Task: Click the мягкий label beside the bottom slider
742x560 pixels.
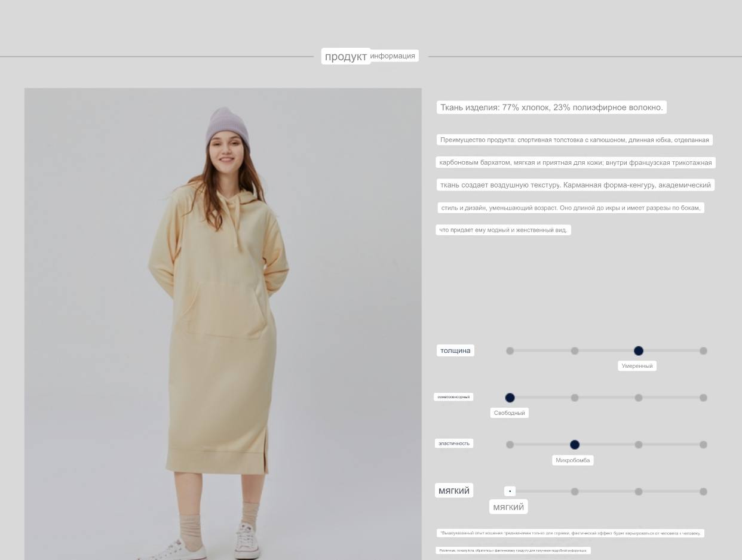Action: coord(454,491)
